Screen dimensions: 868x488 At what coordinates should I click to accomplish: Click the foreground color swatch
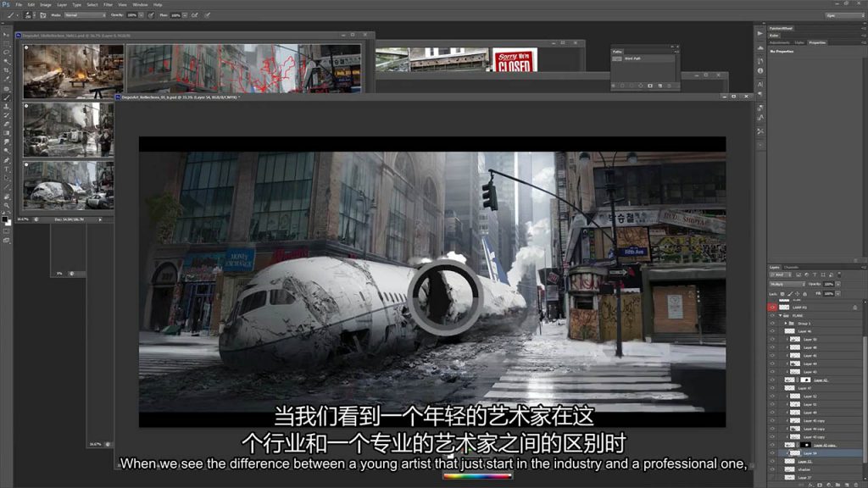coord(4,219)
